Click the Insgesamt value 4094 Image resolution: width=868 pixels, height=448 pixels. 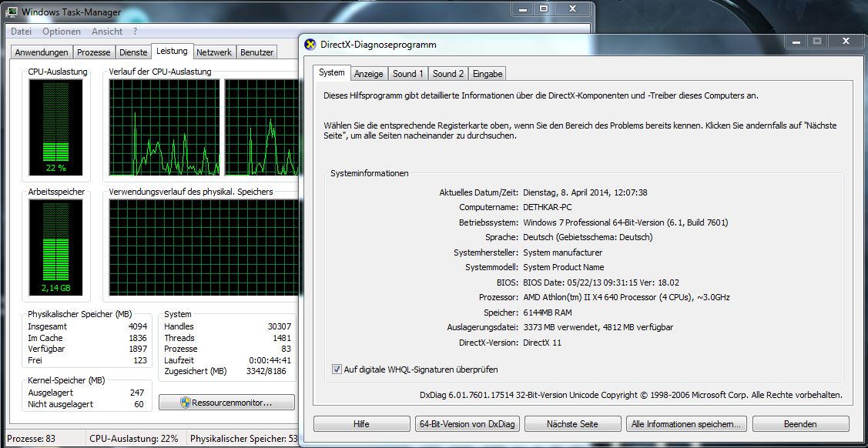point(137,326)
